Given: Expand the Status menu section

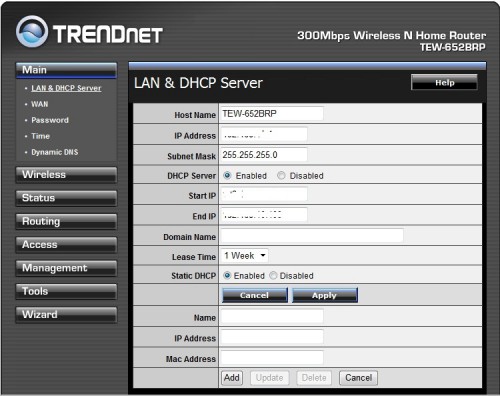Looking at the screenshot, I should (66, 198).
